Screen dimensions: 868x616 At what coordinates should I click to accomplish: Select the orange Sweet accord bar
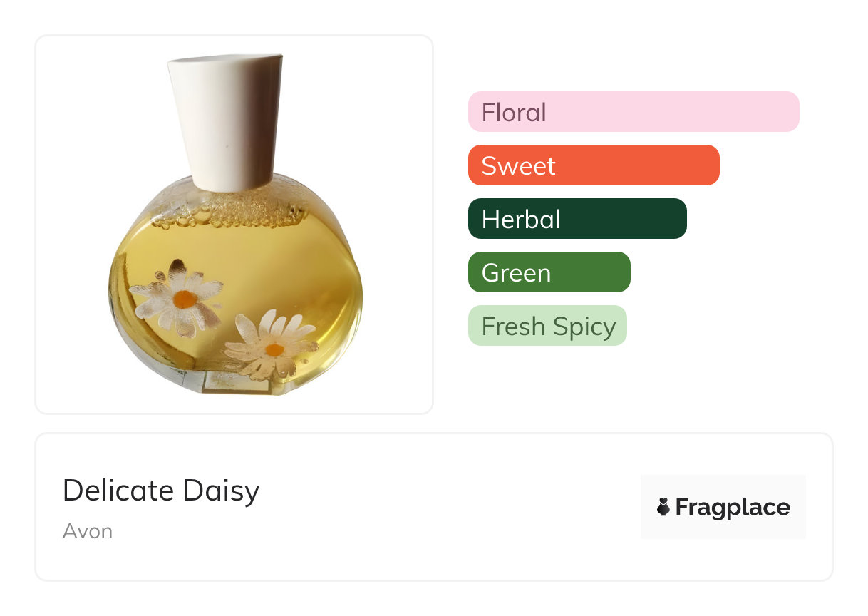pyautogui.click(x=593, y=165)
